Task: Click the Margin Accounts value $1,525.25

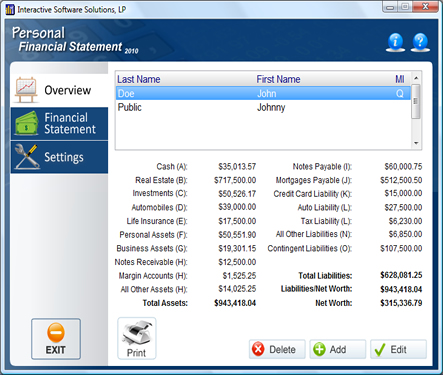Action: pyautogui.click(x=239, y=276)
